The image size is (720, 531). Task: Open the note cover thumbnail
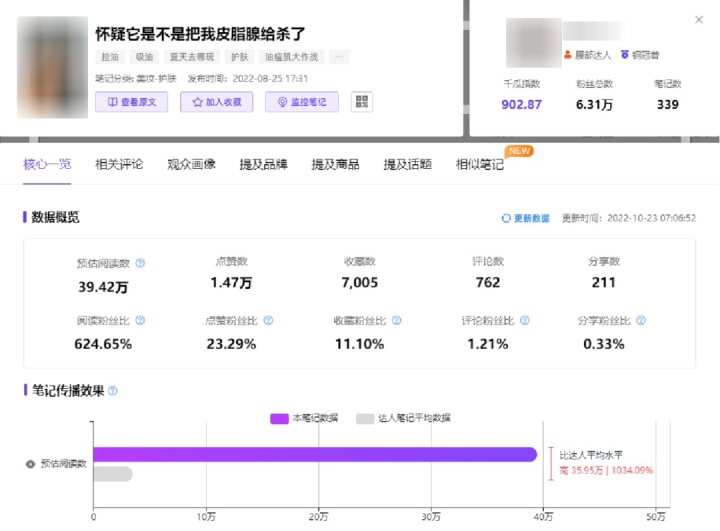coord(52,68)
